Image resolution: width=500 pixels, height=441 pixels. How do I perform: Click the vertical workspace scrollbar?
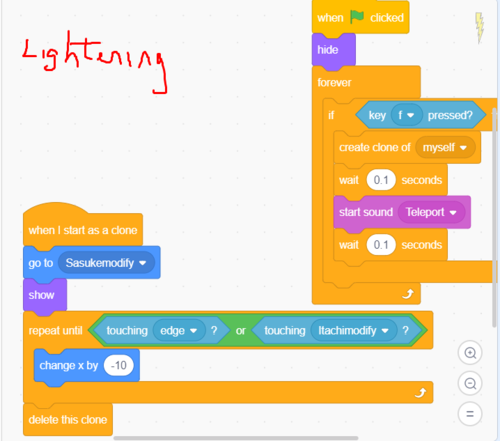point(494,217)
